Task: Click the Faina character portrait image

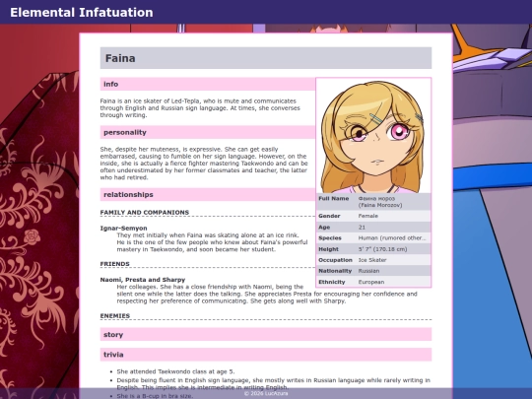Action: (x=373, y=136)
